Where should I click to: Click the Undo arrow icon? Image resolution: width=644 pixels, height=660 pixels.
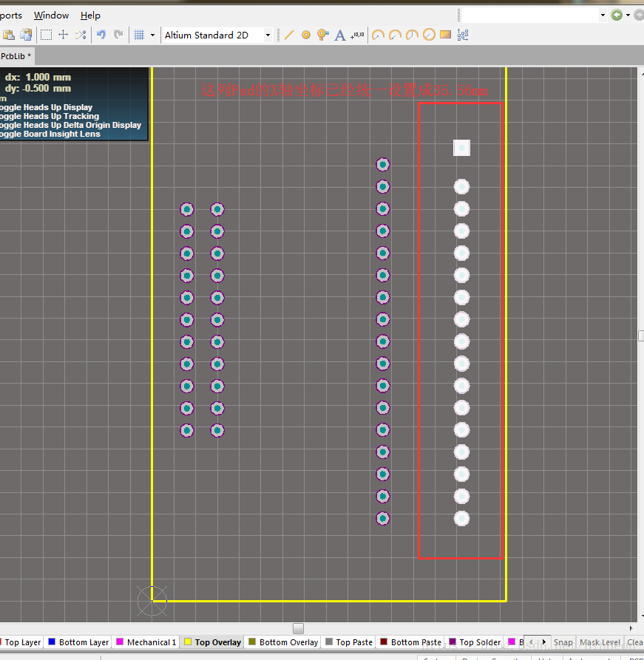coord(101,35)
